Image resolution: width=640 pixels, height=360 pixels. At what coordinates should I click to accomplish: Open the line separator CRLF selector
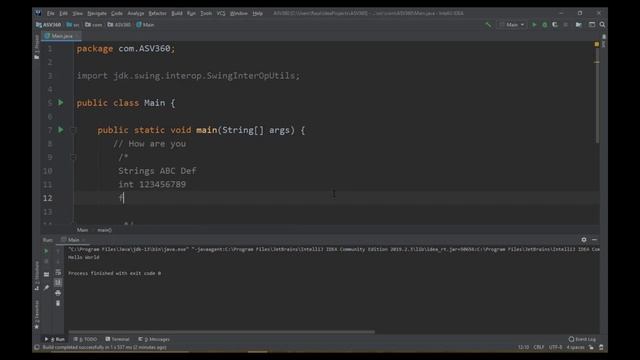[539, 347]
